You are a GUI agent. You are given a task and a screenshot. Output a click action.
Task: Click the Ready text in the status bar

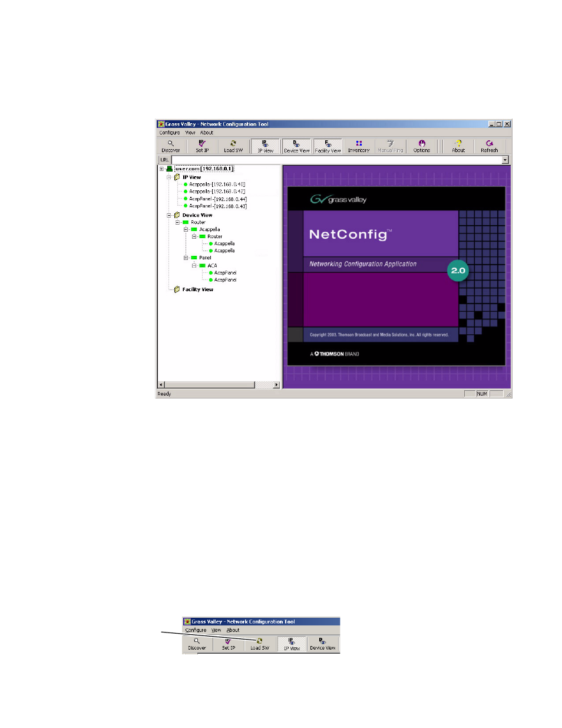pos(164,394)
